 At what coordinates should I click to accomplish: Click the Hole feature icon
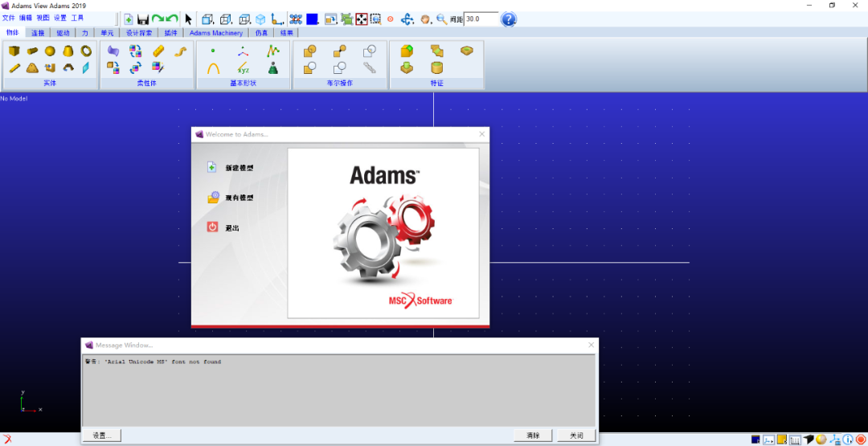467,51
